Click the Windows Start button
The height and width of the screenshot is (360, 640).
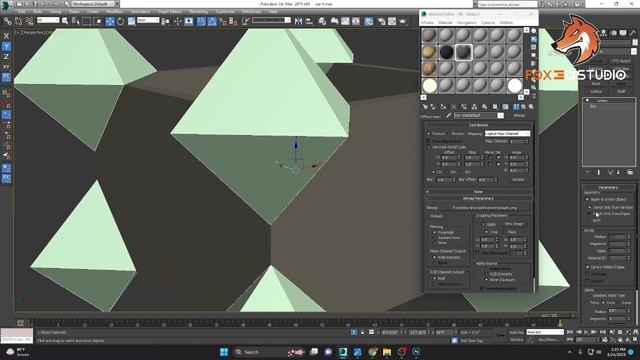point(224,352)
